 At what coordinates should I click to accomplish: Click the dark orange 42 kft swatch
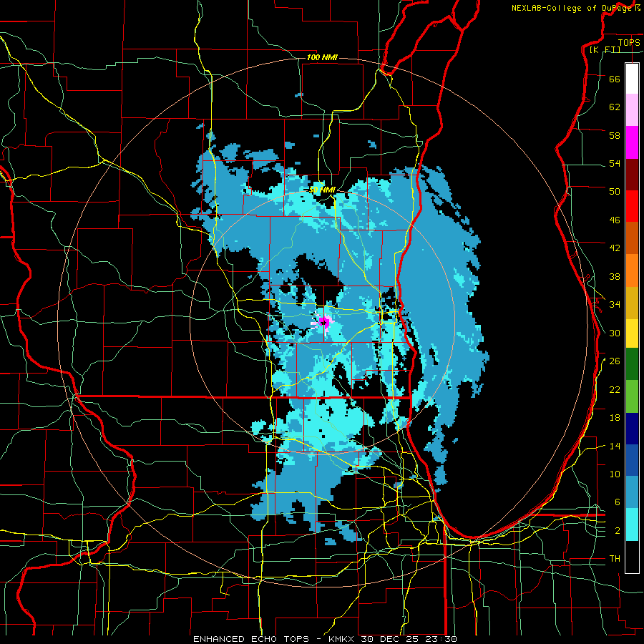click(632, 238)
